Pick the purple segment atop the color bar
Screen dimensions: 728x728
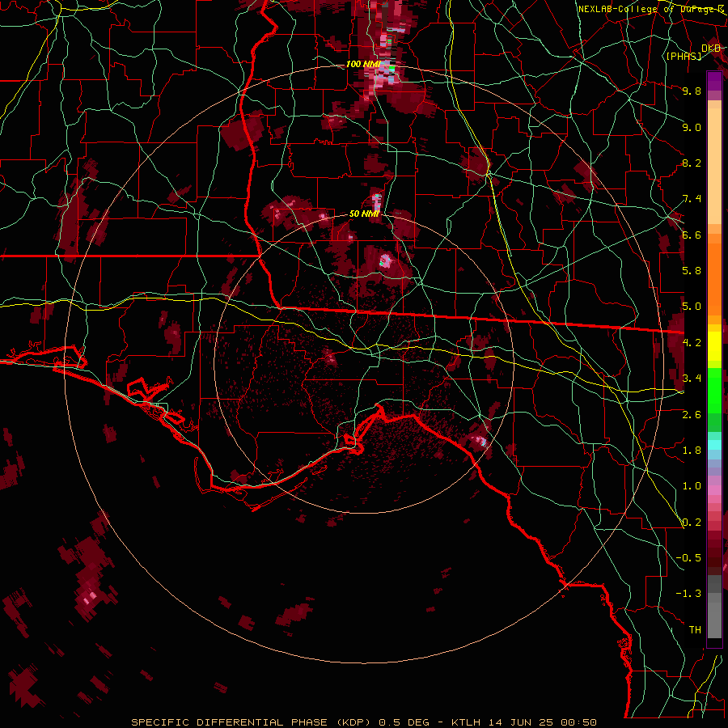714,81
